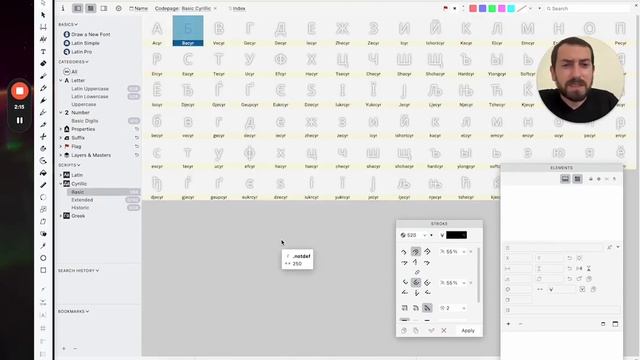Expand the Suffix category
This screenshot has height=360, width=640.
click(61, 138)
